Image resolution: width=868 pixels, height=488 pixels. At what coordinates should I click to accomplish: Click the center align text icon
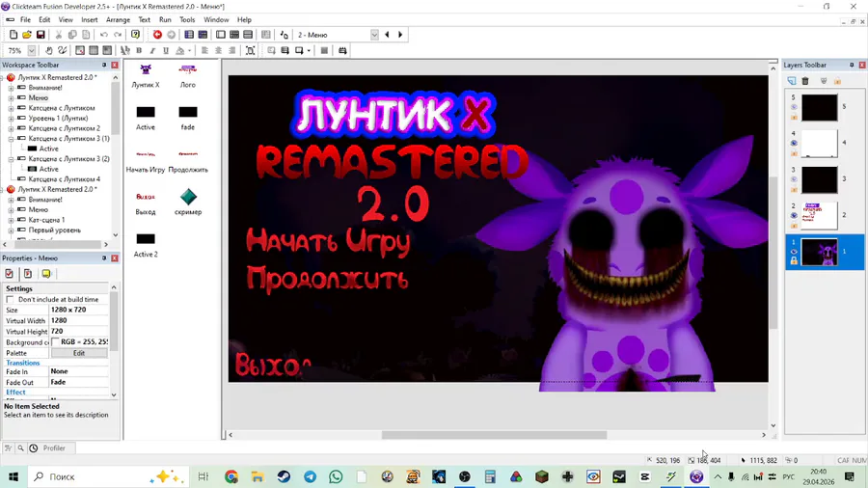point(218,50)
